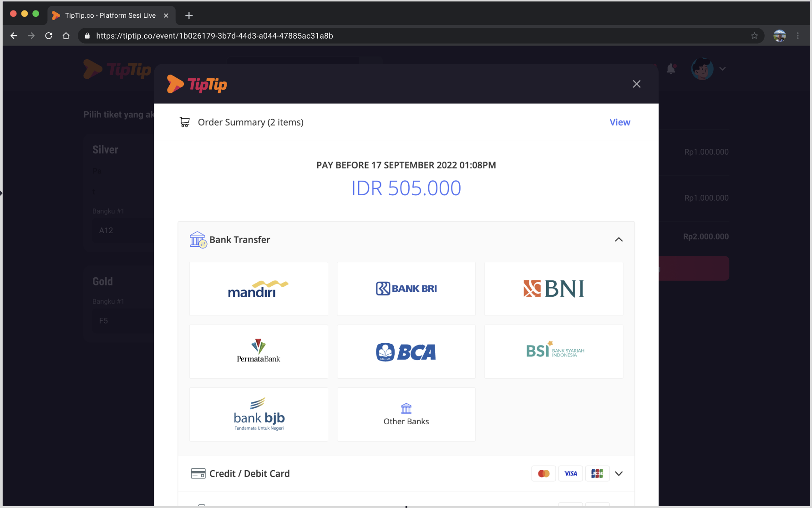Screen dimensions: 812x508
Task: Click the Bank Transfer building icon
Action: coord(198,239)
